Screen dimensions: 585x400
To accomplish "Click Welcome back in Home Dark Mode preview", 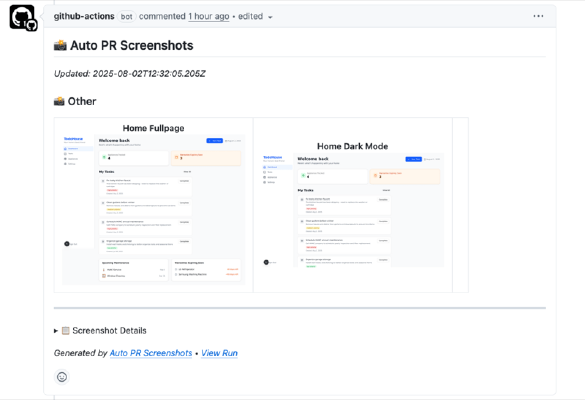I will click(x=313, y=159).
